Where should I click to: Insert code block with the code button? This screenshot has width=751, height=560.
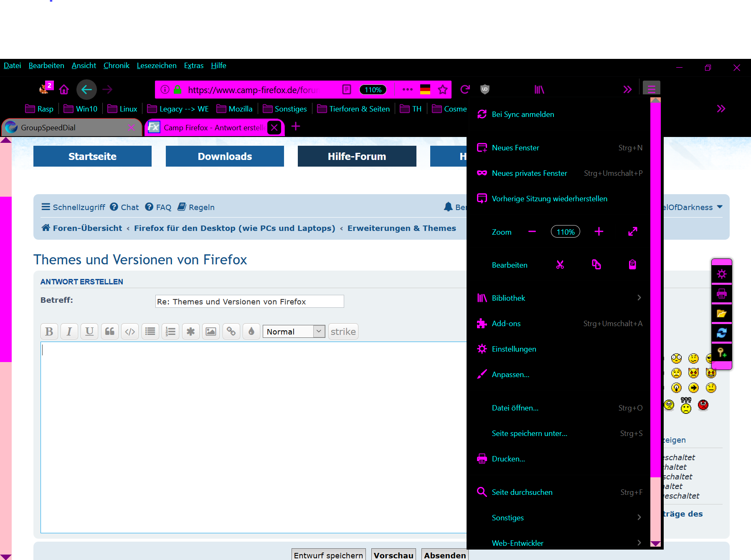[x=130, y=332]
